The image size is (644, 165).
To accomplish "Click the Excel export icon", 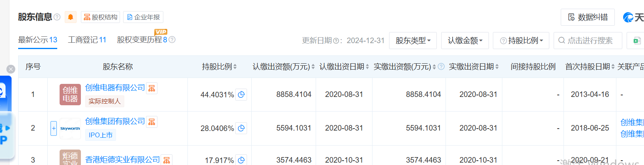I will coord(637,41).
